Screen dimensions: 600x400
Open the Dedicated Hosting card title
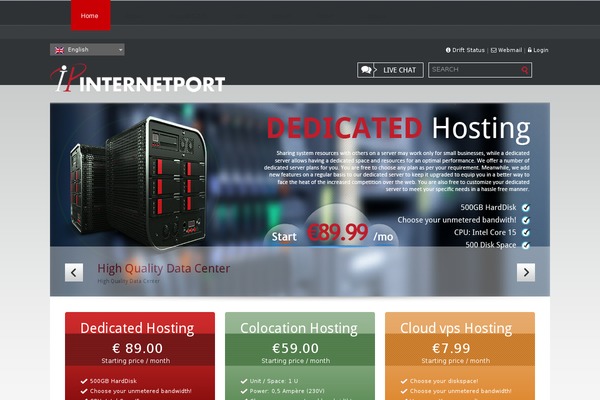[x=137, y=328]
